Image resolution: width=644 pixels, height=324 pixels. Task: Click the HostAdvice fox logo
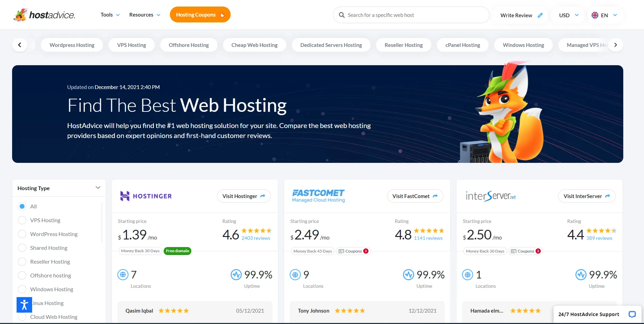21,14
